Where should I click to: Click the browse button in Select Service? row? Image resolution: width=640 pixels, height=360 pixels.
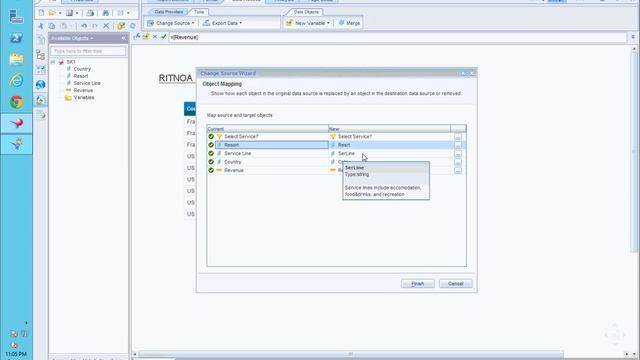pyautogui.click(x=458, y=137)
